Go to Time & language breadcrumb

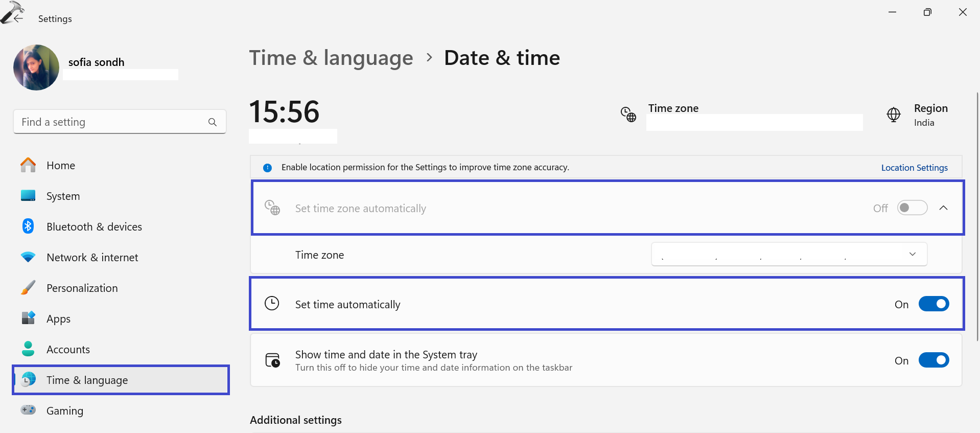tap(331, 58)
